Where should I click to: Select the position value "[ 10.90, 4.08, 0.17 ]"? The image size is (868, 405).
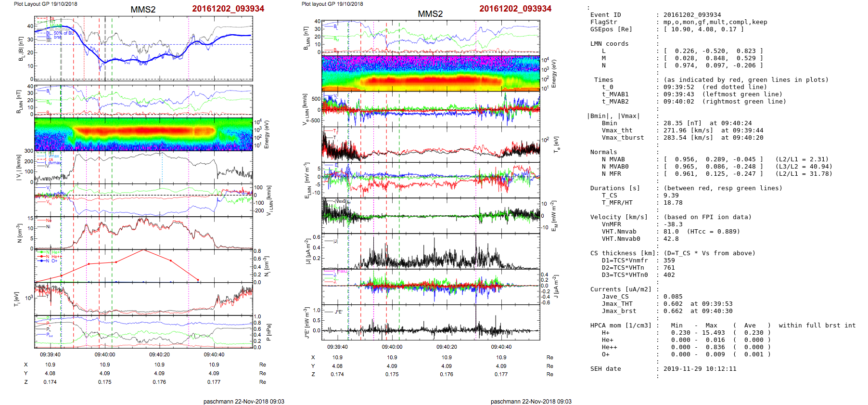click(x=704, y=29)
